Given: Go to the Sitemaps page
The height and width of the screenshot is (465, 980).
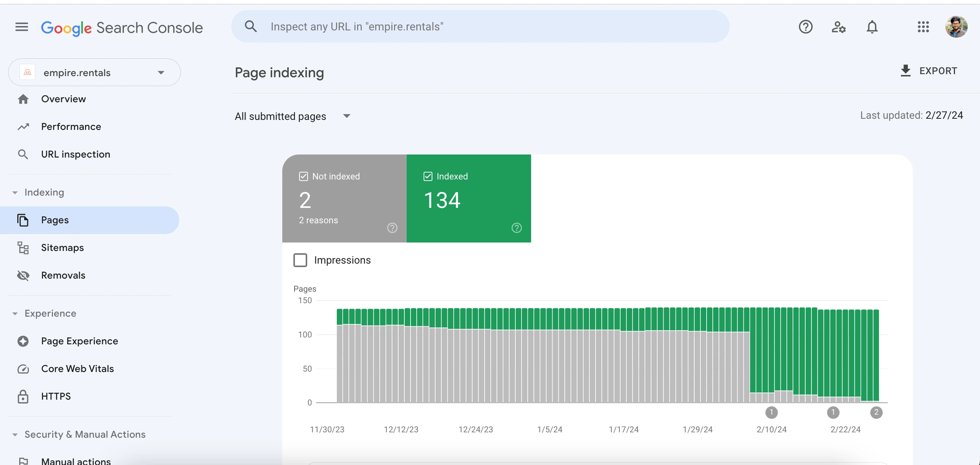Looking at the screenshot, I should coord(62,248).
